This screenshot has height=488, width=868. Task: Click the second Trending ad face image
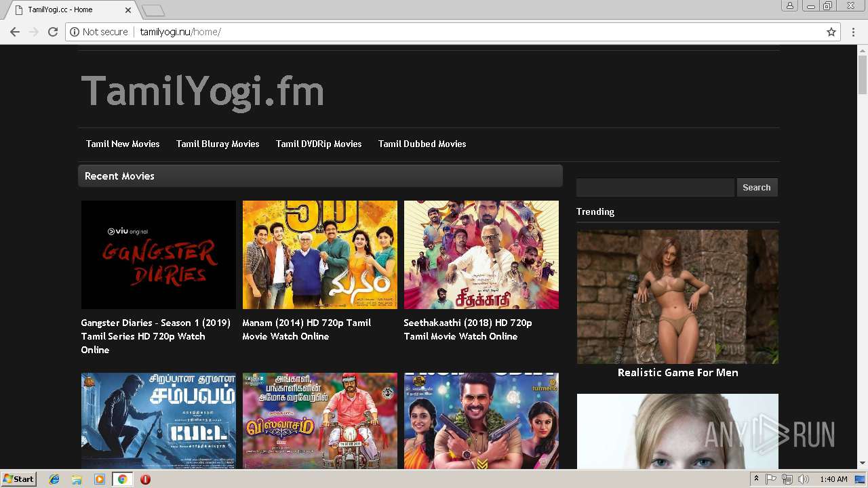click(677, 431)
